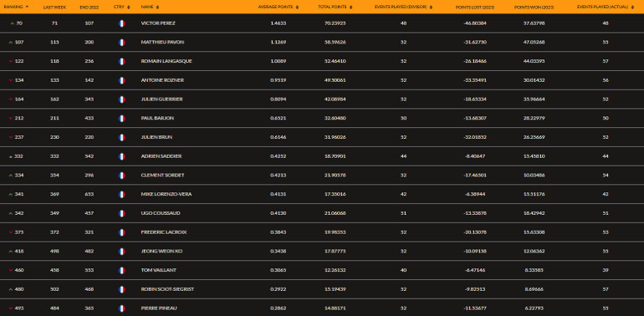Viewport: 644px width, 316px height.
Task: Click the French flag beside Clement Sordet
Action: (x=121, y=176)
